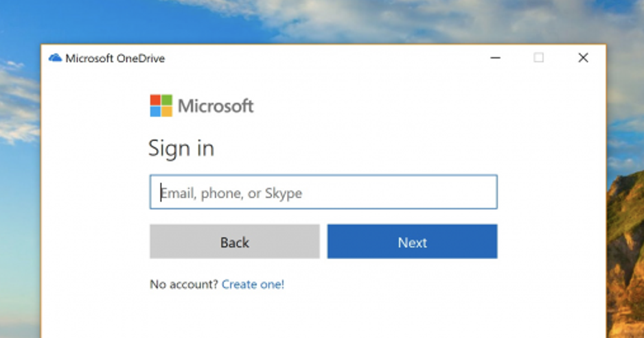Click the Microsoft four-color logo
The image size is (644, 338).
pyautogui.click(x=161, y=106)
